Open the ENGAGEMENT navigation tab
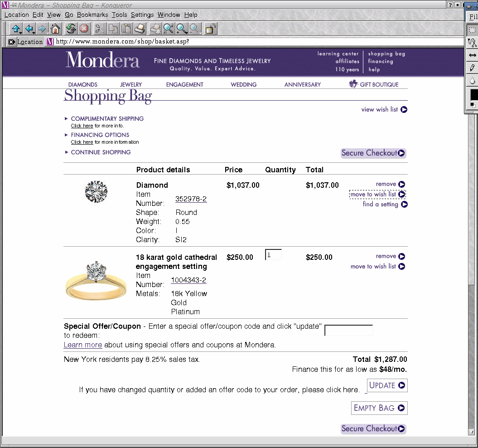This screenshot has height=448, width=478. pos(184,84)
